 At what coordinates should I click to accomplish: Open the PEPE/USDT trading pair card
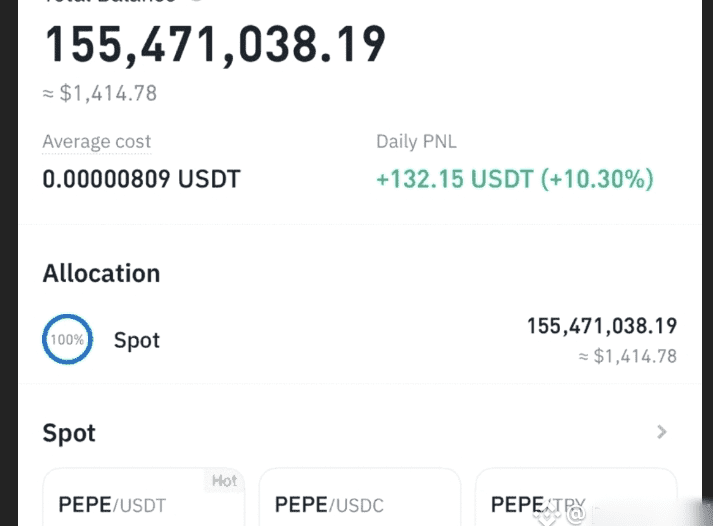coord(144,497)
